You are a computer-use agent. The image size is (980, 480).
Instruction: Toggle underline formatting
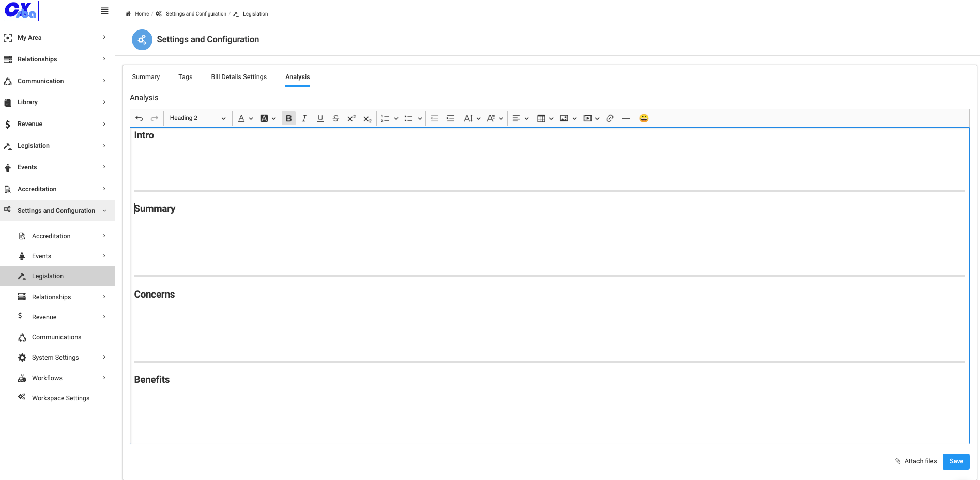[x=320, y=118]
